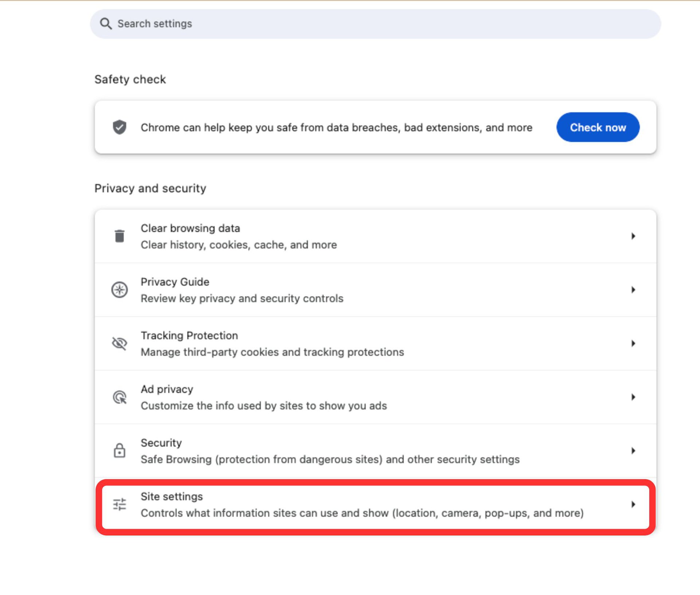The image size is (700, 595).
Task: Expand the Ad privacy arrow
Action: pos(633,397)
